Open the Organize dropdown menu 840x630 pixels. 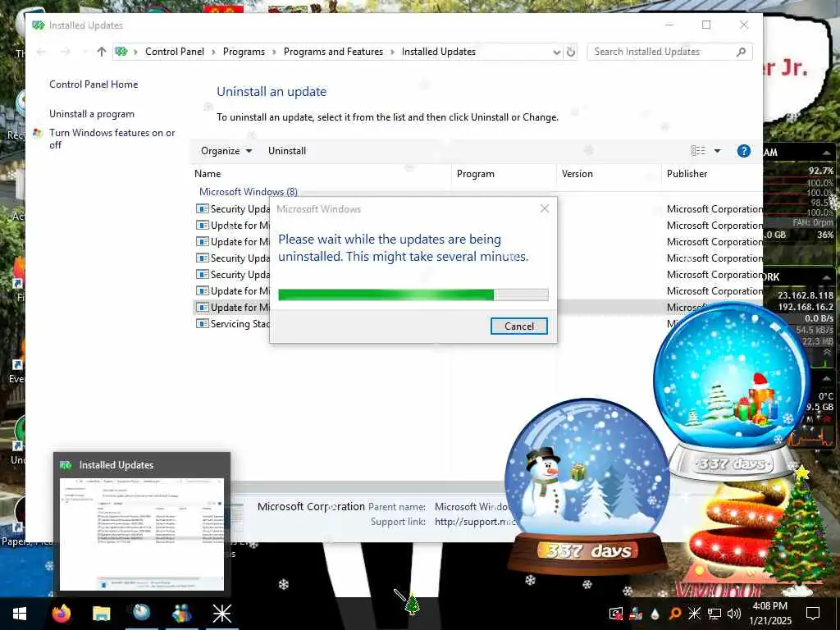pos(226,151)
